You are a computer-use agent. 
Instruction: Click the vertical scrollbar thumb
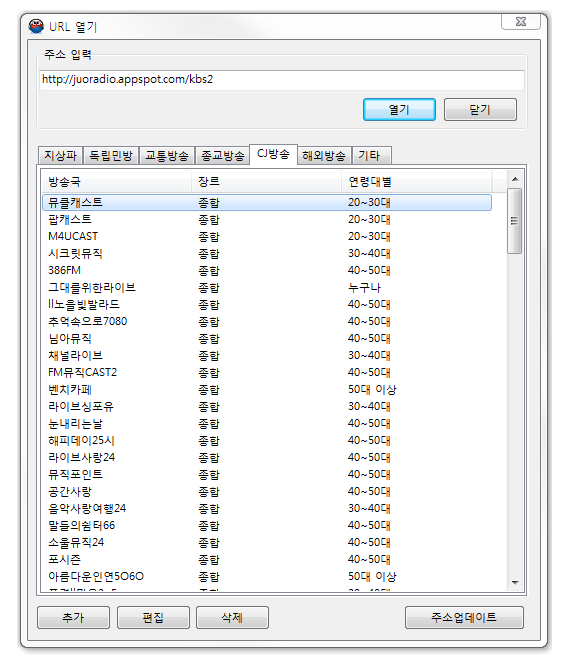click(514, 221)
